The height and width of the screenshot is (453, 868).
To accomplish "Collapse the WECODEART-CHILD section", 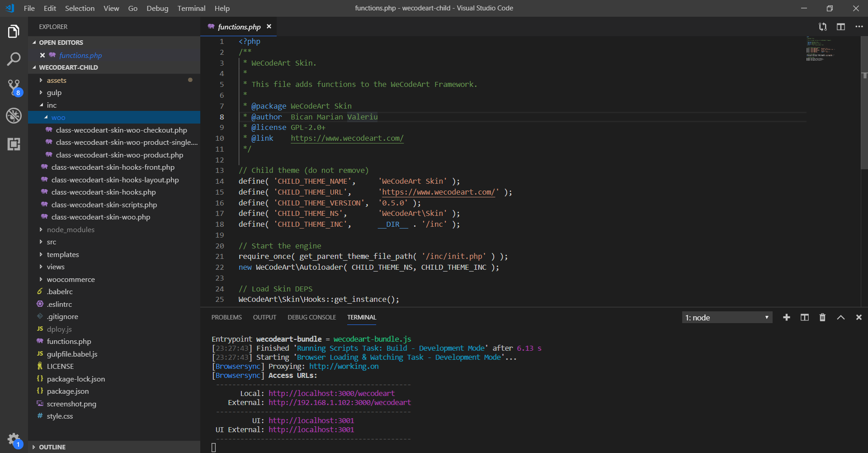I will click(114, 67).
